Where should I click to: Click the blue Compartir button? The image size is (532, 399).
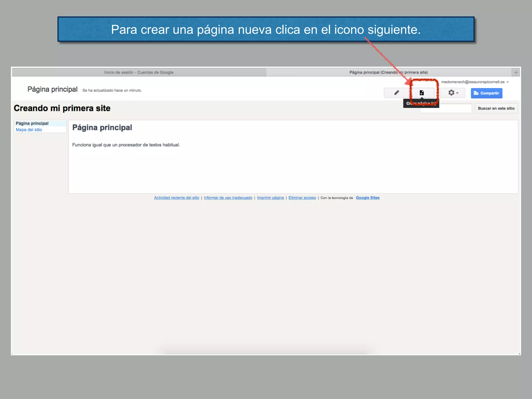[x=487, y=93]
